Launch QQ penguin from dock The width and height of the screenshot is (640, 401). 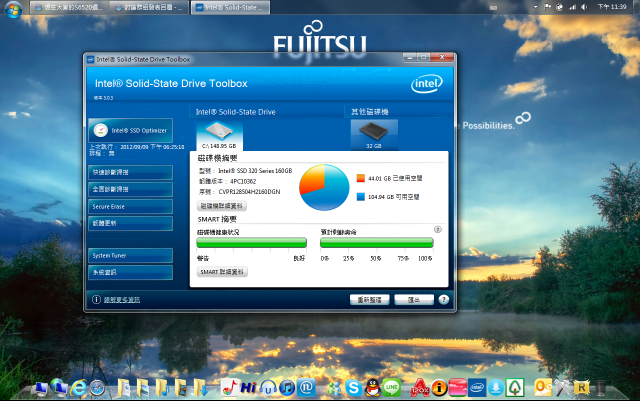click(372, 388)
